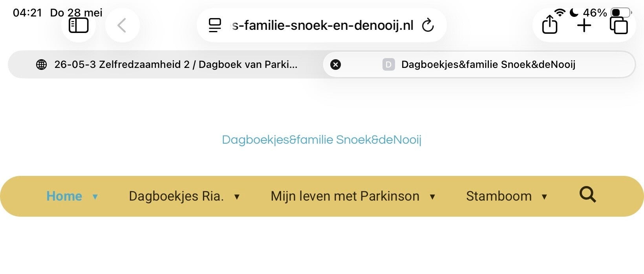Focus the address bar URL field

pyautogui.click(x=322, y=26)
